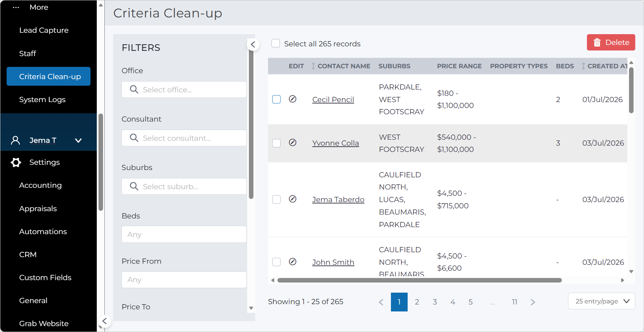The image size is (644, 332).
Task: Go to the previous page arrow
Action: [381, 302]
